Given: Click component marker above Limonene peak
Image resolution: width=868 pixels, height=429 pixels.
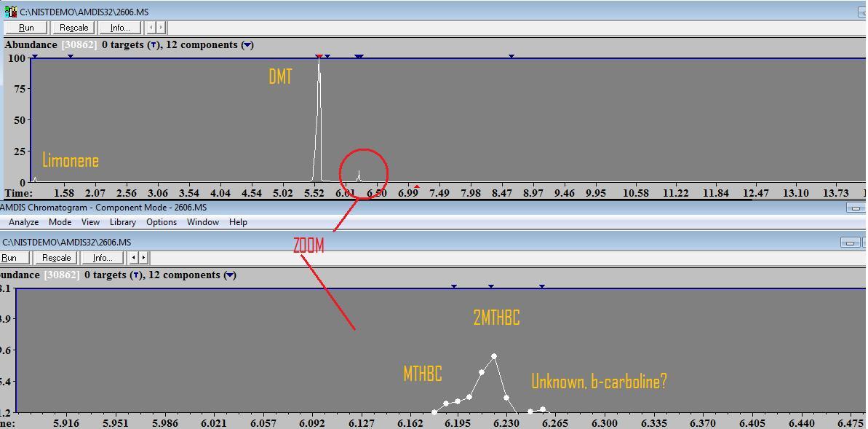Looking at the screenshot, I should pos(34,56).
